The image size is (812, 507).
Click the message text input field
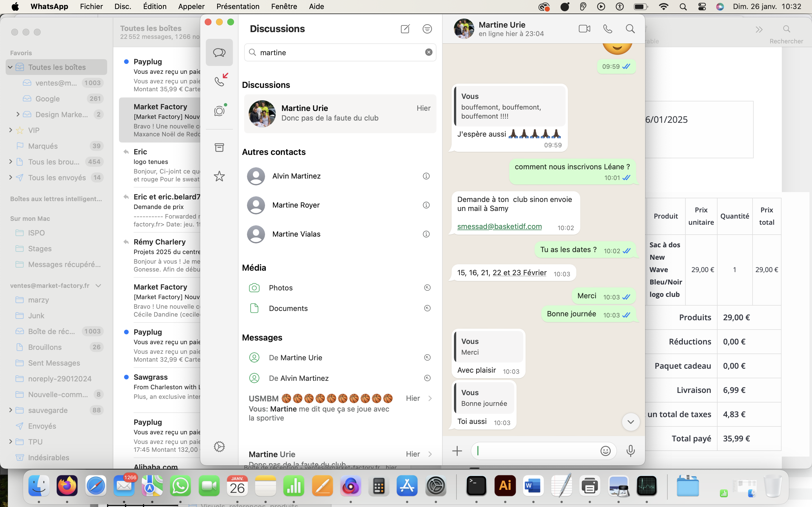click(x=537, y=451)
